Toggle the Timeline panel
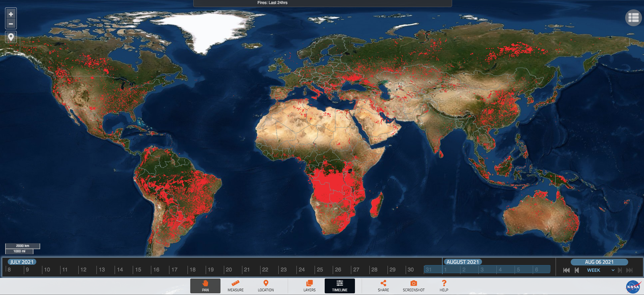 [x=340, y=286]
